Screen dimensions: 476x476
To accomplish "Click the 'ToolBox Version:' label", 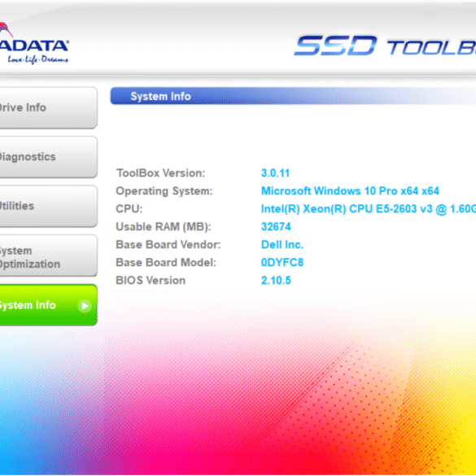I will [x=160, y=173].
